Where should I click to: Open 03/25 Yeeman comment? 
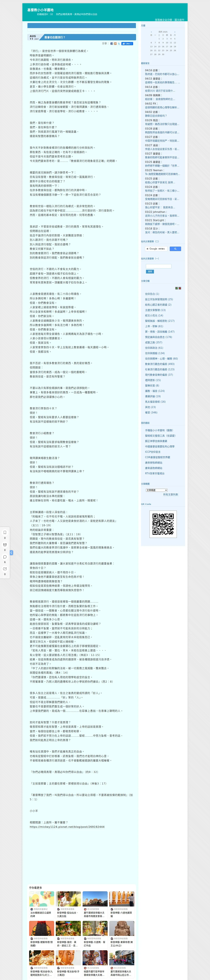(x=162, y=174)
